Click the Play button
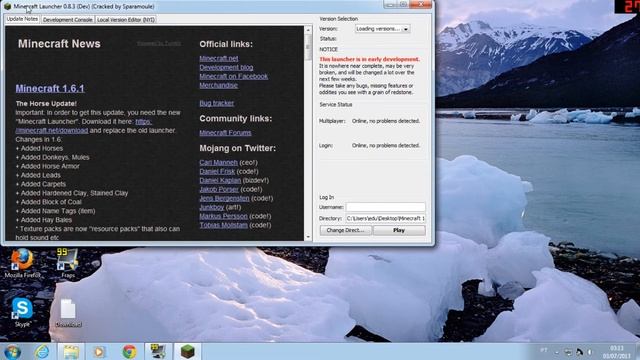Image resolution: width=640 pixels, height=360 pixels. pos(399,230)
